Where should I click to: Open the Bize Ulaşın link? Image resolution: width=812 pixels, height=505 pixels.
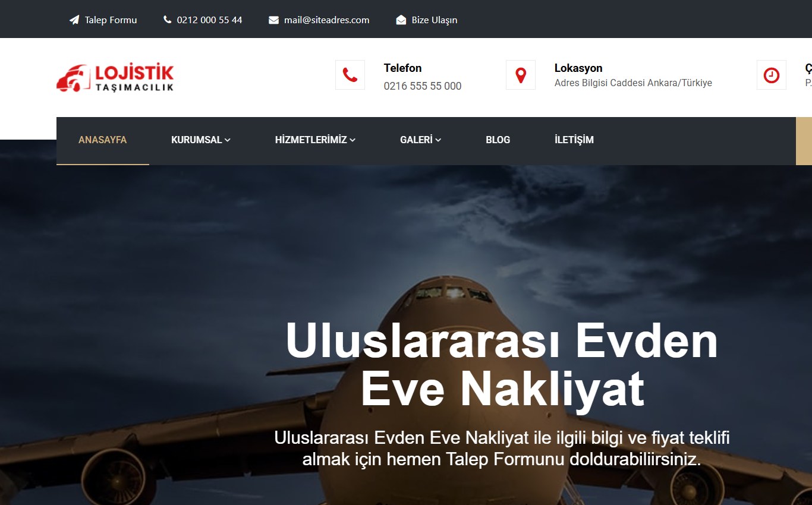coord(435,20)
